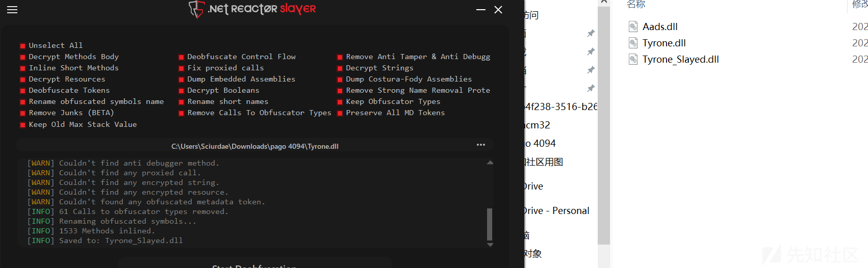The width and height of the screenshot is (868, 268).
Task: Open the hamburger menu in Reactor Slayer
Action: 12,10
